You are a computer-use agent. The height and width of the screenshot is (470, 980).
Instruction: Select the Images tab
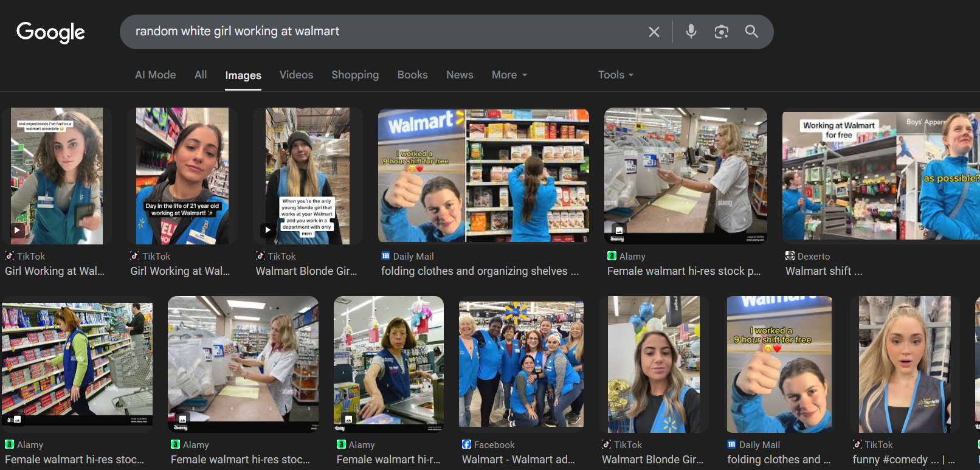[243, 75]
